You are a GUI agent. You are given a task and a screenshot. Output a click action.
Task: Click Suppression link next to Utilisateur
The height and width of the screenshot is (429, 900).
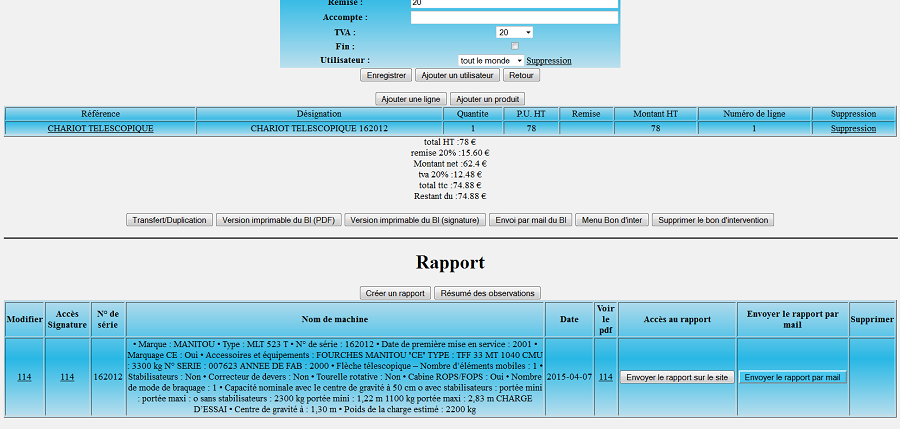pos(549,60)
